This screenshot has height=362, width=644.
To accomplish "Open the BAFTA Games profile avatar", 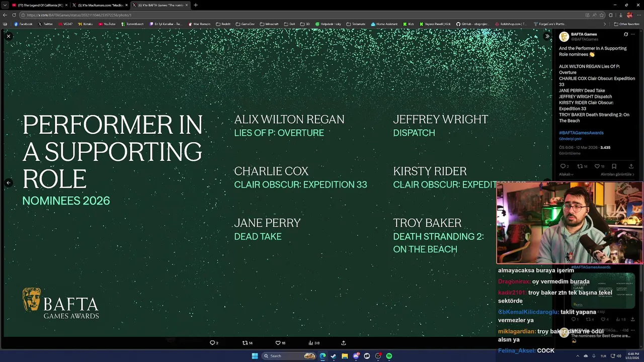I will [x=564, y=37].
